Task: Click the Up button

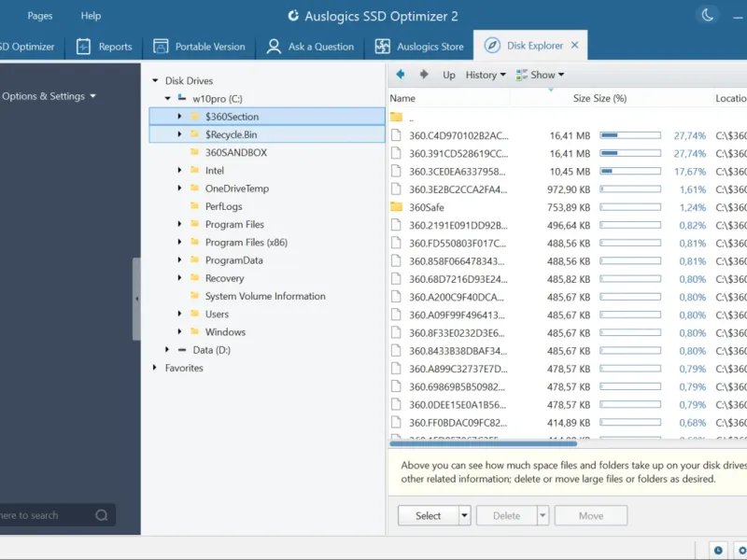Action: coord(449,75)
